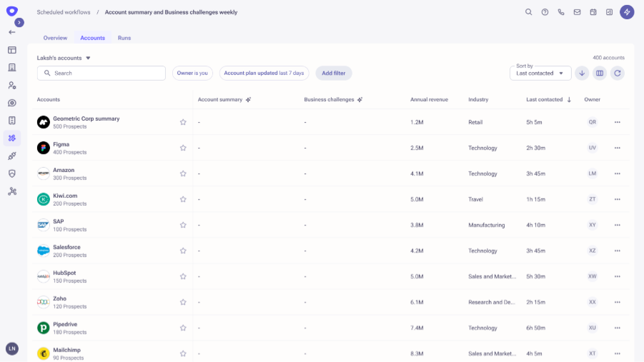Go to Scheduled workflows breadcrumb

pos(63,12)
